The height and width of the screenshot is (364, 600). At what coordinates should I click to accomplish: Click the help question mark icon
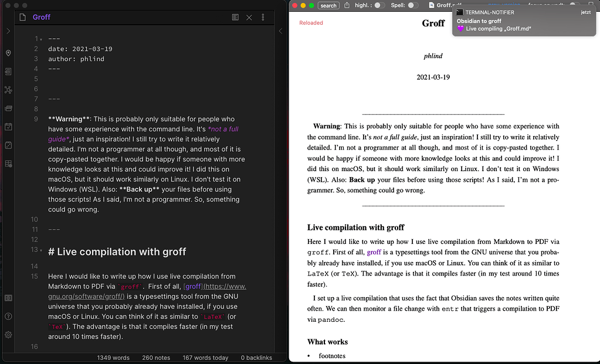coord(8,317)
